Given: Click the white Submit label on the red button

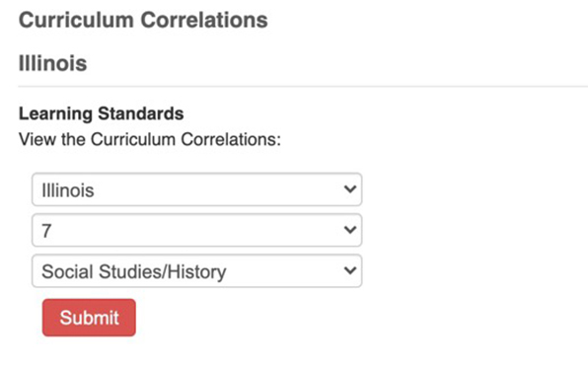Looking at the screenshot, I should click(89, 318).
